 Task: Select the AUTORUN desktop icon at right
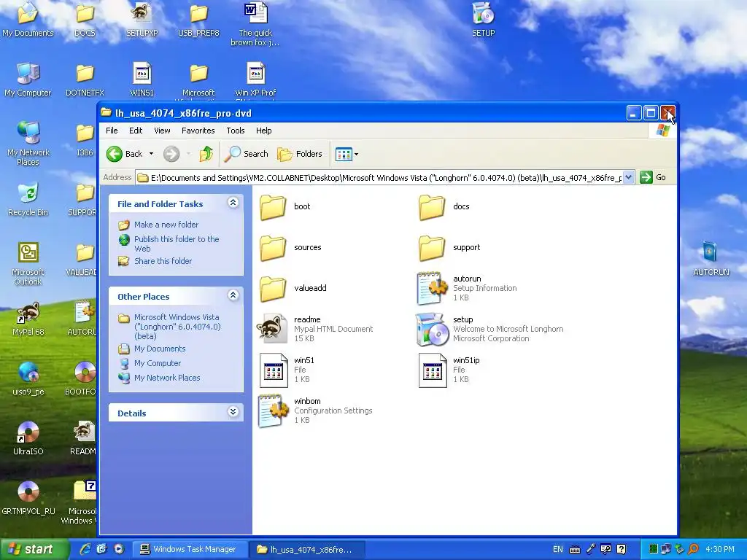[711, 259]
